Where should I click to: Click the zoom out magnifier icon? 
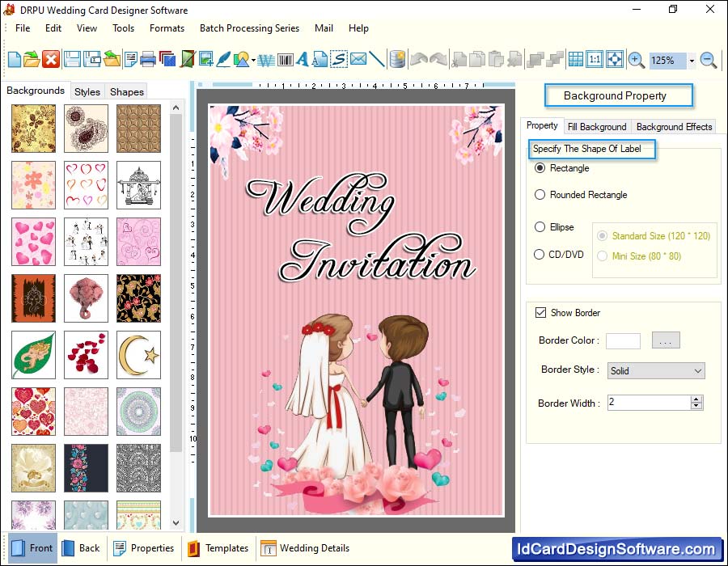708,60
